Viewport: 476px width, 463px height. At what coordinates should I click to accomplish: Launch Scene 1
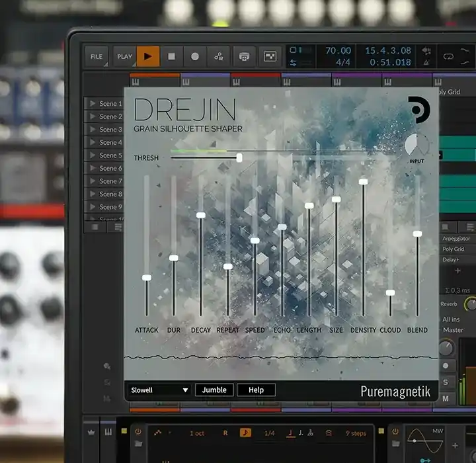point(93,104)
